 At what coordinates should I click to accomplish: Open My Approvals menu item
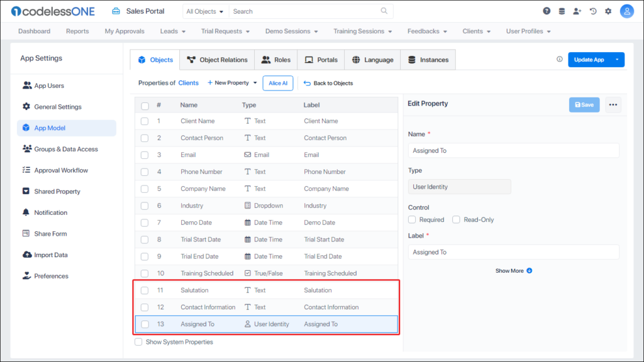(x=125, y=31)
